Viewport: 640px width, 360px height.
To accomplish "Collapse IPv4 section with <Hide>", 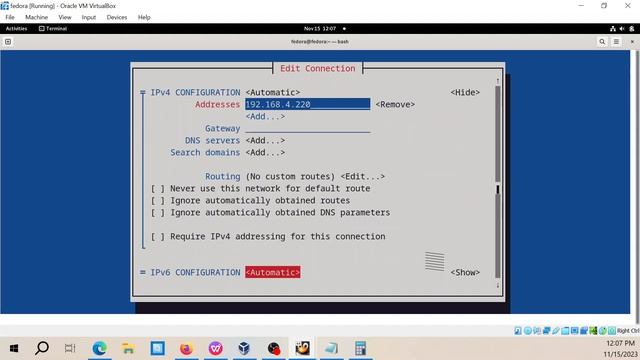I will 465,93.
